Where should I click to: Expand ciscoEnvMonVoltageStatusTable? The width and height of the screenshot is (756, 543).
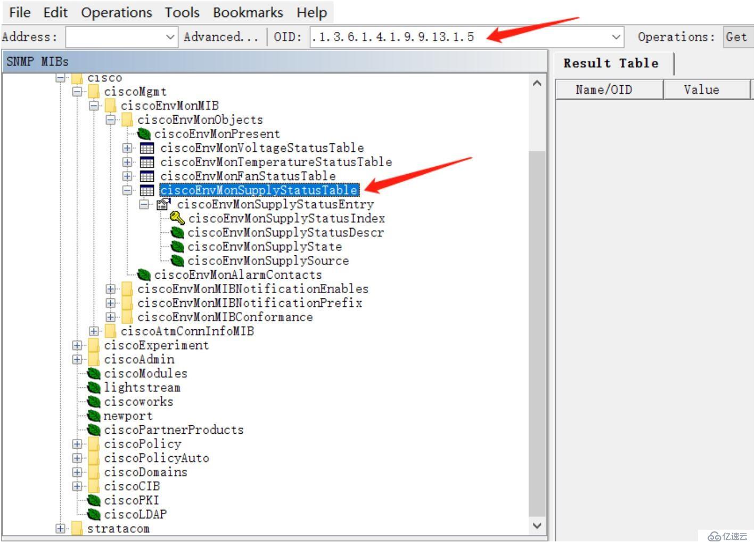127,148
